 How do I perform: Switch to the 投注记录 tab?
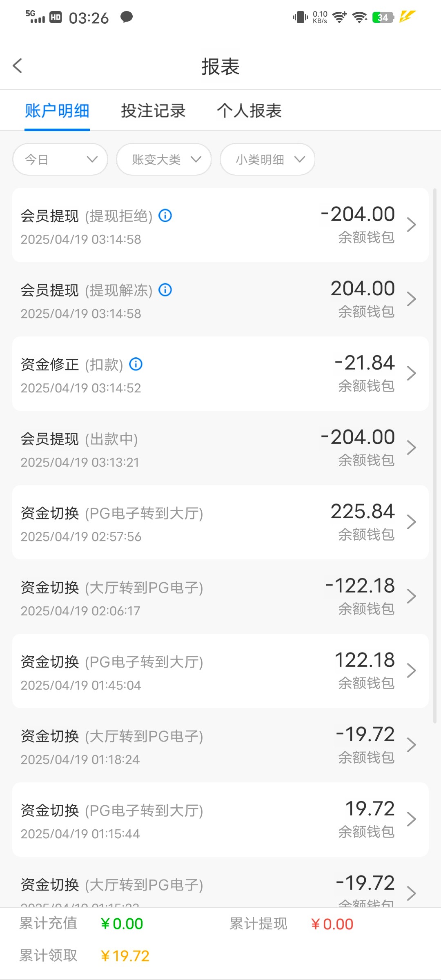[153, 111]
